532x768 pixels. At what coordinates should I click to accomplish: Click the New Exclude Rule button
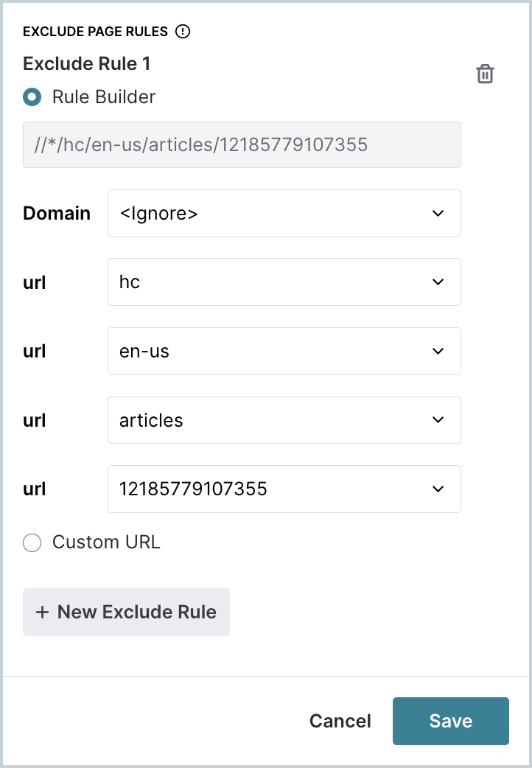[127, 612]
